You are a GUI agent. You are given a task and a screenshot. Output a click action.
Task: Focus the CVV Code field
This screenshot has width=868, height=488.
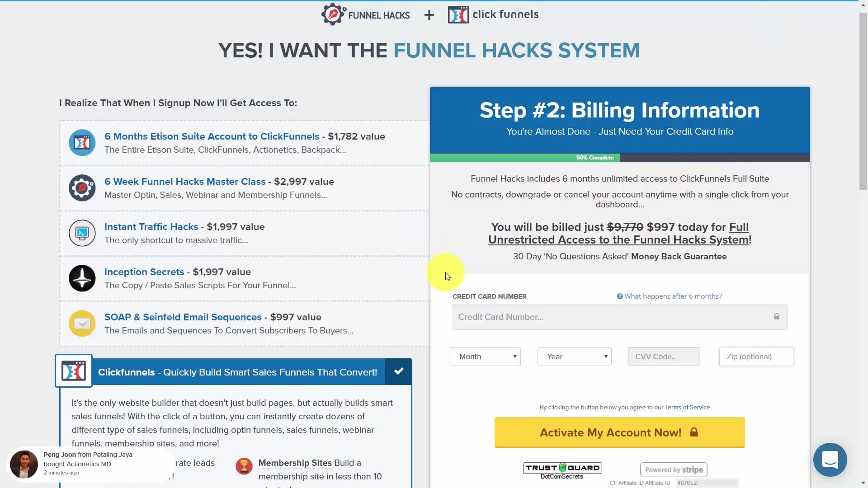[664, 357]
